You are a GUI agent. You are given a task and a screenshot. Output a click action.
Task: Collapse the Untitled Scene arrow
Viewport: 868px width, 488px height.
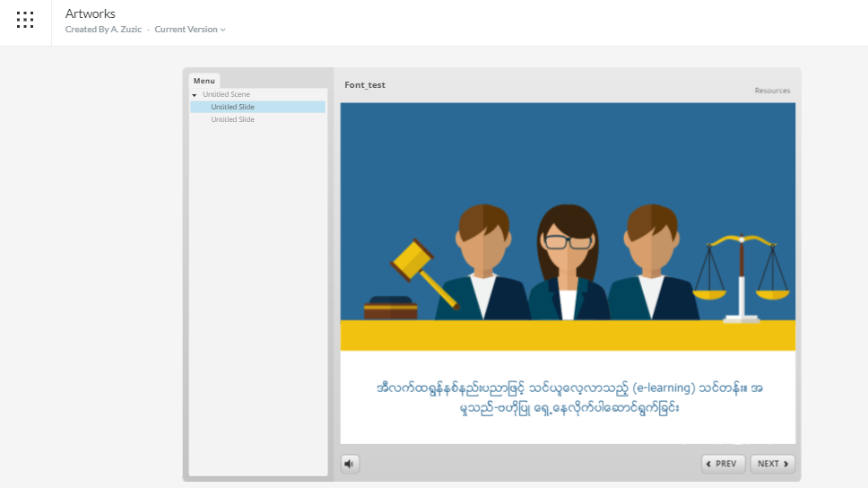195,95
